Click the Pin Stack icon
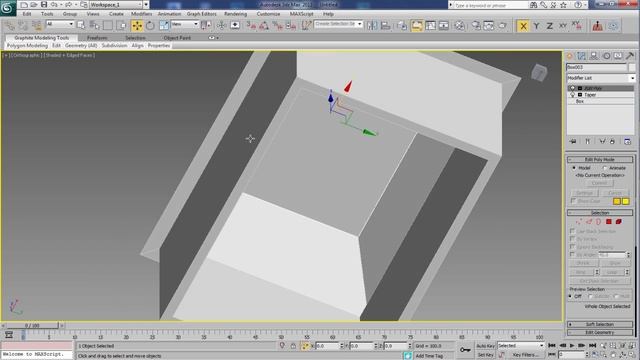 [x=573, y=141]
